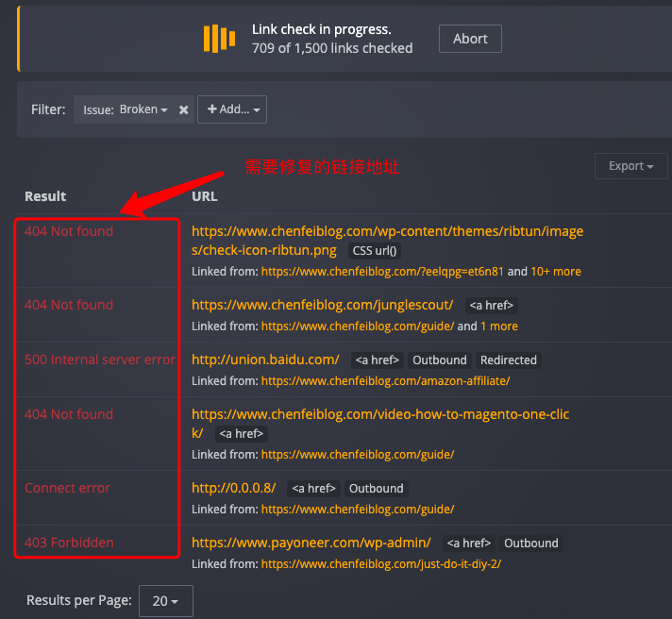Open the payoneer.com/wp-admin link
The height and width of the screenshot is (619, 672).
311,543
